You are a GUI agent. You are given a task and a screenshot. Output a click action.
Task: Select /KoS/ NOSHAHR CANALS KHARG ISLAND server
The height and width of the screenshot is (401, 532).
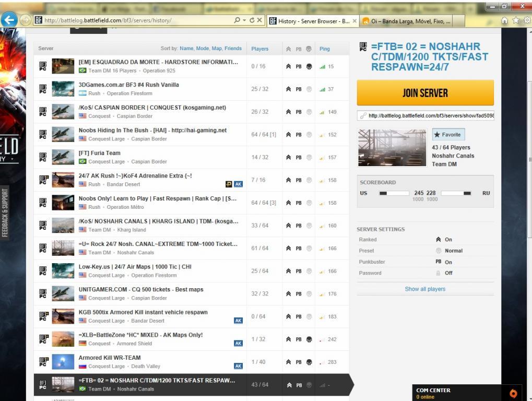192,225
